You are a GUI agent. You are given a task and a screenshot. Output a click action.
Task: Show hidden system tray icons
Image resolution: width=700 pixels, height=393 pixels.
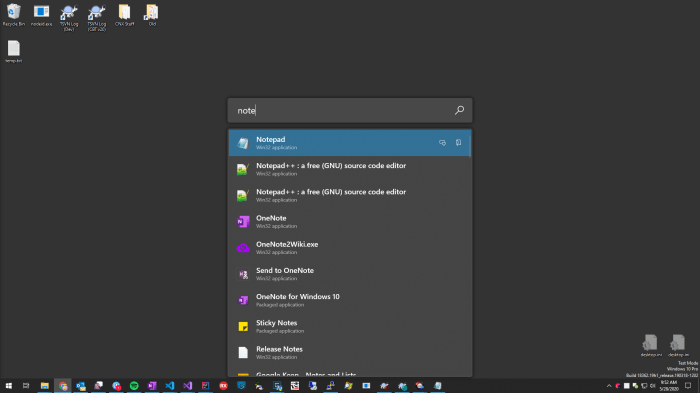[609, 386]
